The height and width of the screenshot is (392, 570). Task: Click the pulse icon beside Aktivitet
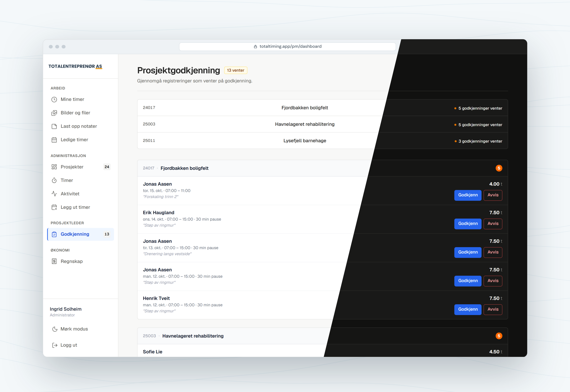pos(54,194)
